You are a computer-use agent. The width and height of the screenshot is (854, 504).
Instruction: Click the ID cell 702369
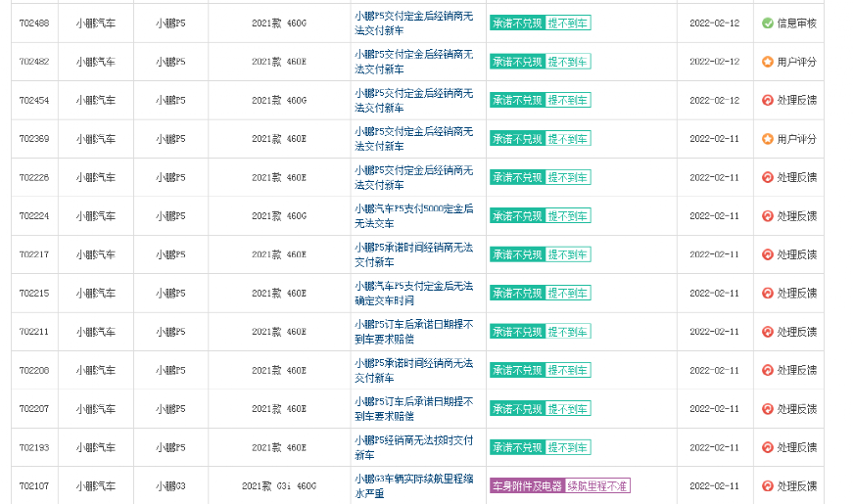[33, 139]
